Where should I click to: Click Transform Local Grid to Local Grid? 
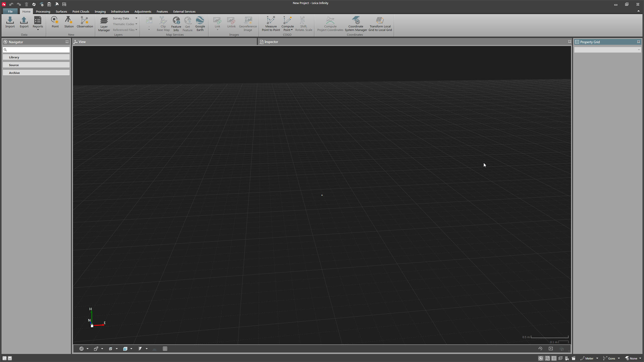(380, 24)
